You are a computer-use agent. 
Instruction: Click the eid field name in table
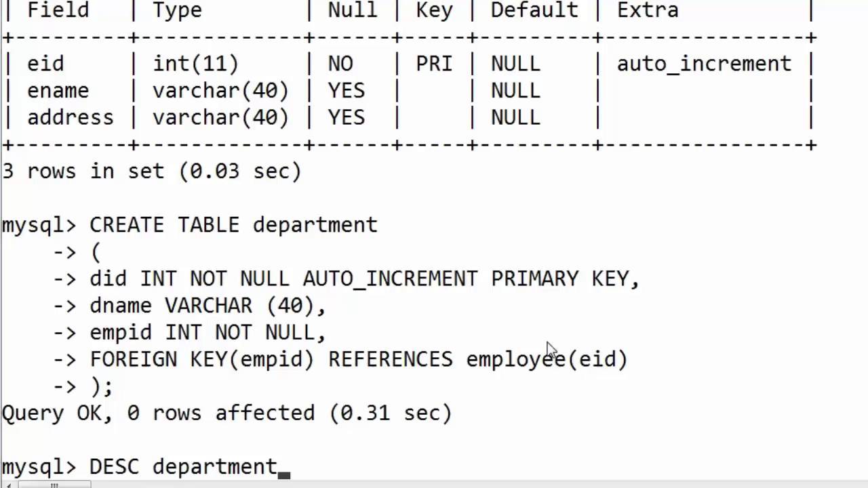45,64
